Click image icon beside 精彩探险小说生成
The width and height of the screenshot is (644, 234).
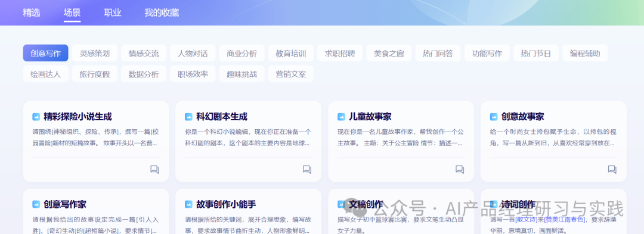pos(36,117)
